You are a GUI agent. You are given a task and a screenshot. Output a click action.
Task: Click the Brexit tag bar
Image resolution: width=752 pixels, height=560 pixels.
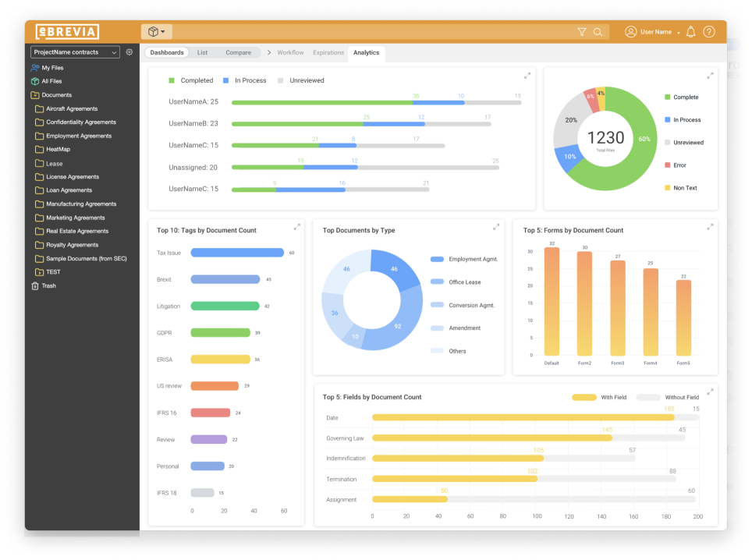click(x=225, y=279)
